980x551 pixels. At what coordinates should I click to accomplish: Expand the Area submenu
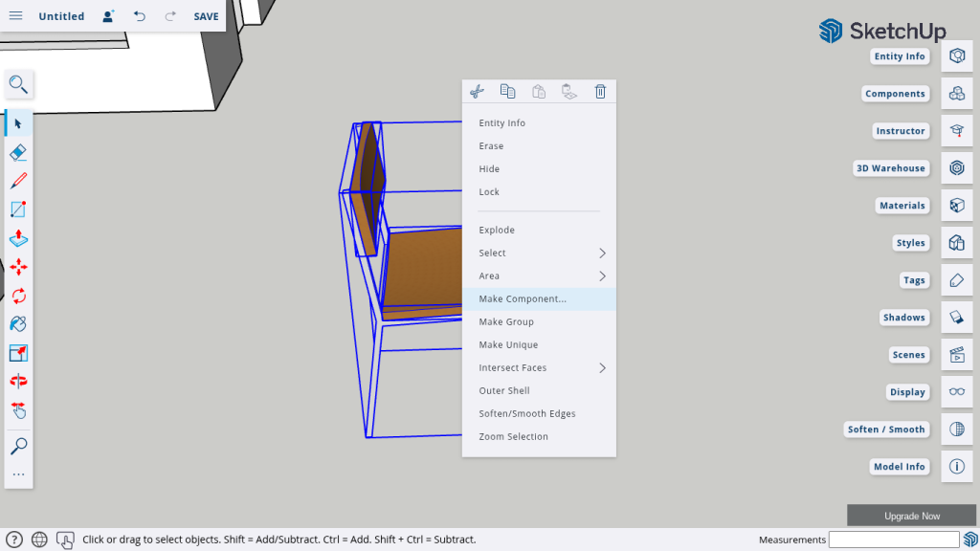click(x=539, y=276)
